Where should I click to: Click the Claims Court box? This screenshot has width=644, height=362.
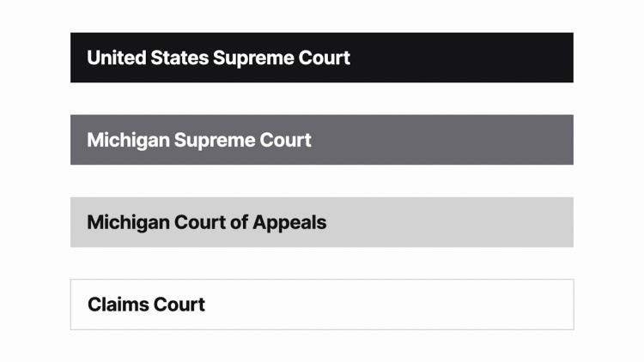(322, 305)
